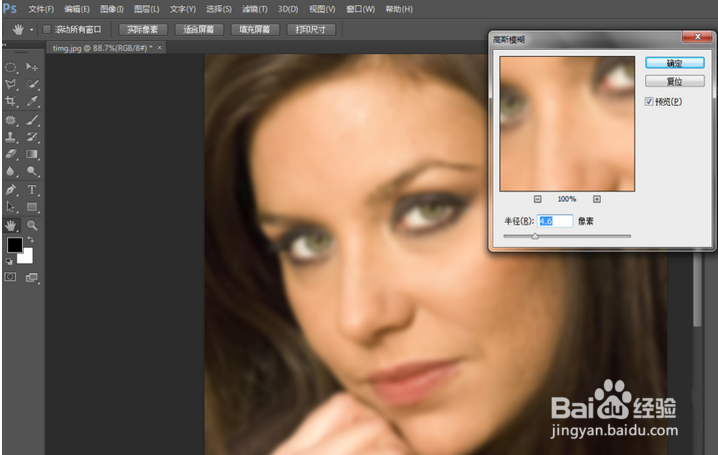Open the 3D(D) menu

288,9
